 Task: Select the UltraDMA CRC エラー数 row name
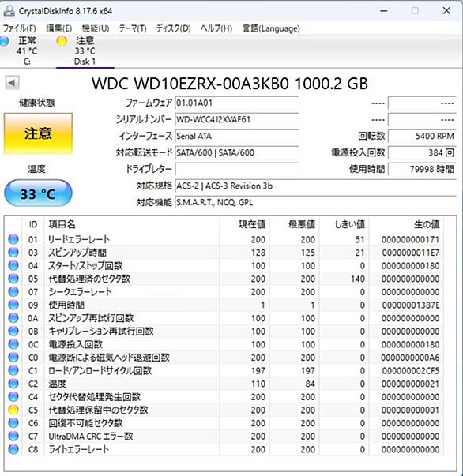[x=91, y=437]
